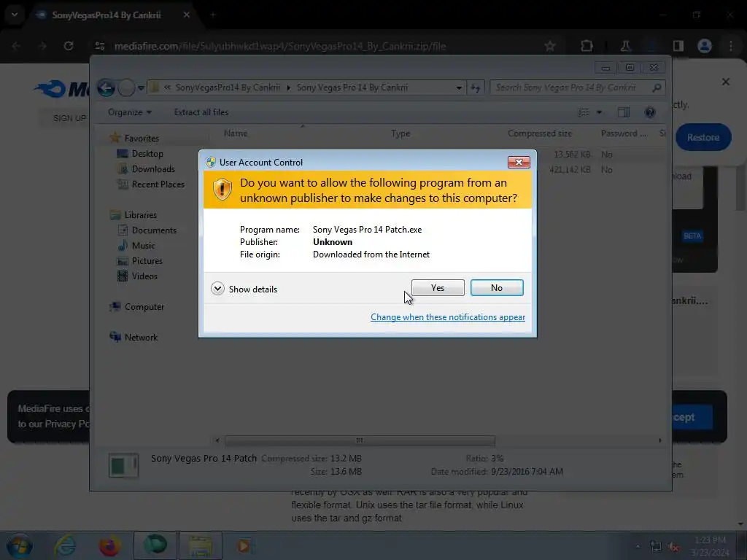Click Explorer back navigation arrow
The width and height of the screenshot is (747, 560).
106,87
